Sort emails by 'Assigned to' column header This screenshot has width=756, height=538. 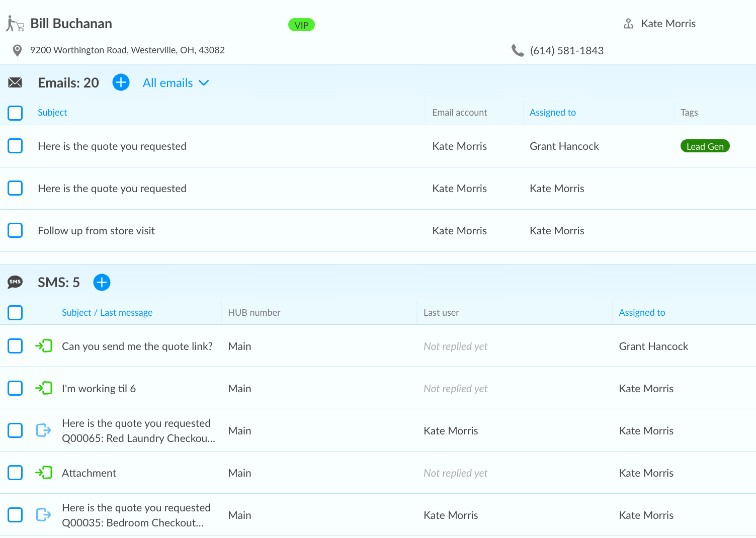point(552,113)
